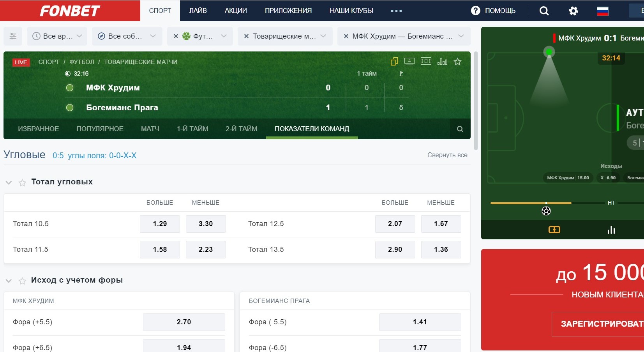Bet Тотал 12.5 меньше at 1.67
Screen dimensions: 644x352
441,224
